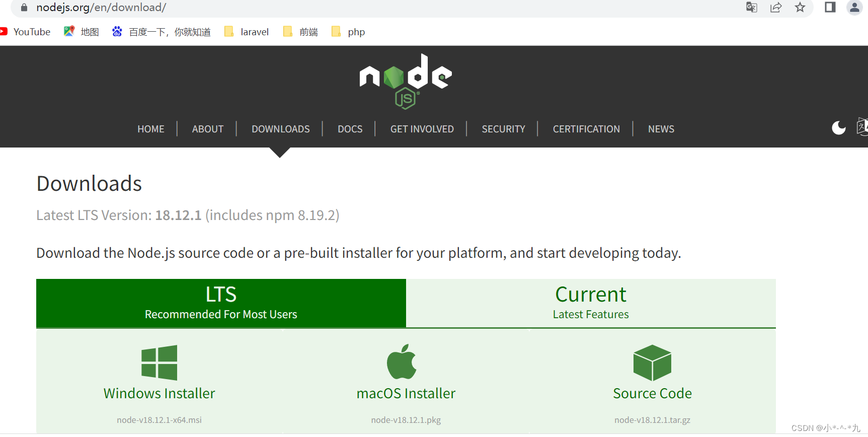Click the Windows logo icon
The height and width of the screenshot is (437, 868).
[159, 362]
